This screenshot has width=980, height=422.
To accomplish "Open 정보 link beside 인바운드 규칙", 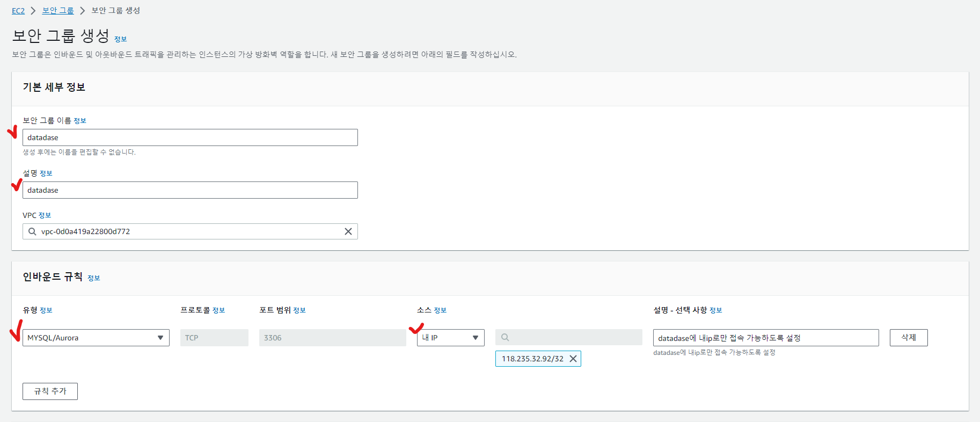I will [94, 278].
